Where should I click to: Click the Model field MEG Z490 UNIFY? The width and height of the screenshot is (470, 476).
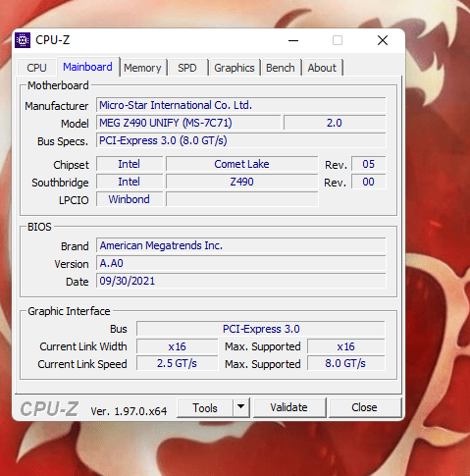coord(188,123)
